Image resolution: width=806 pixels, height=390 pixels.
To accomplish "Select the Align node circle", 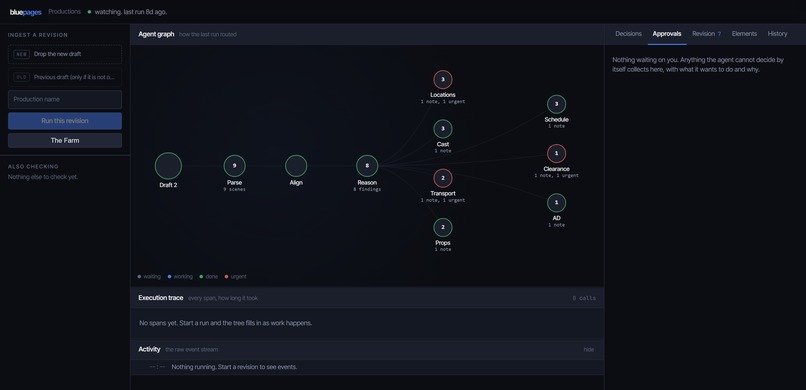I will [x=296, y=166].
